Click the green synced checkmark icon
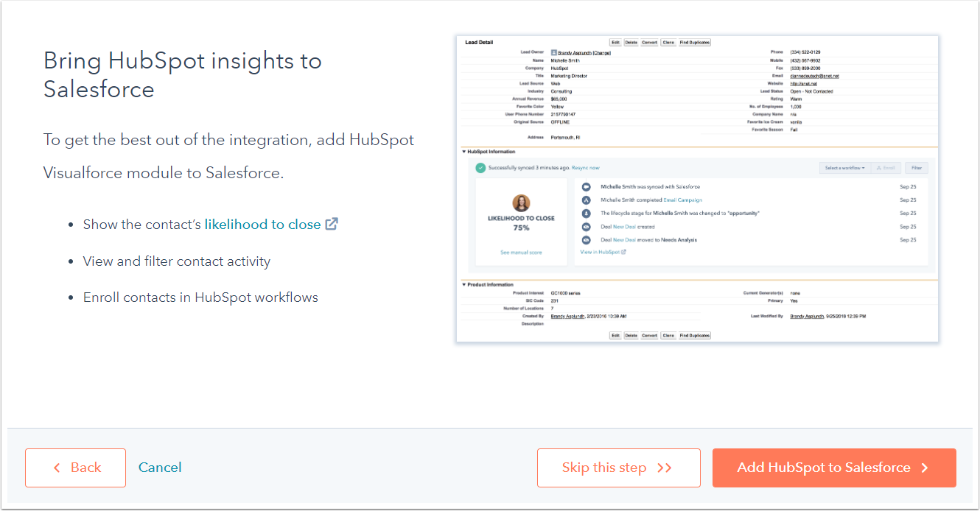This screenshot has width=980, height=511. (480, 168)
